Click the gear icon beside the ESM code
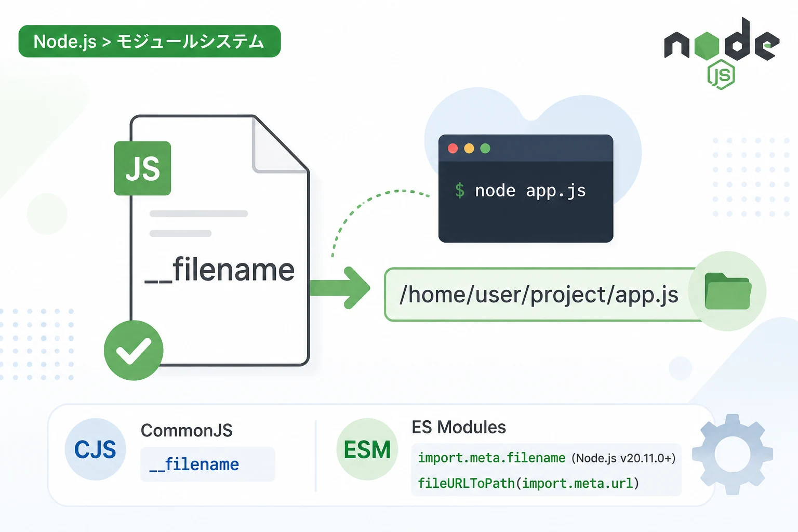Viewport: 798px width, 532px height. click(733, 454)
